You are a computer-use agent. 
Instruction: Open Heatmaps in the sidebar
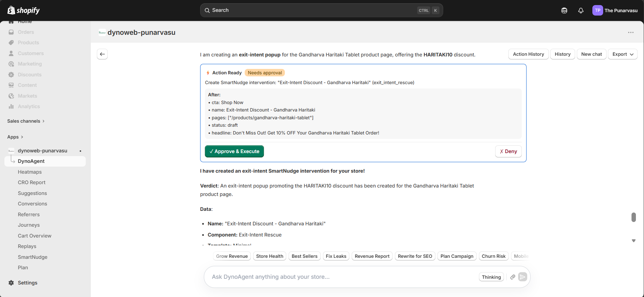tap(30, 172)
